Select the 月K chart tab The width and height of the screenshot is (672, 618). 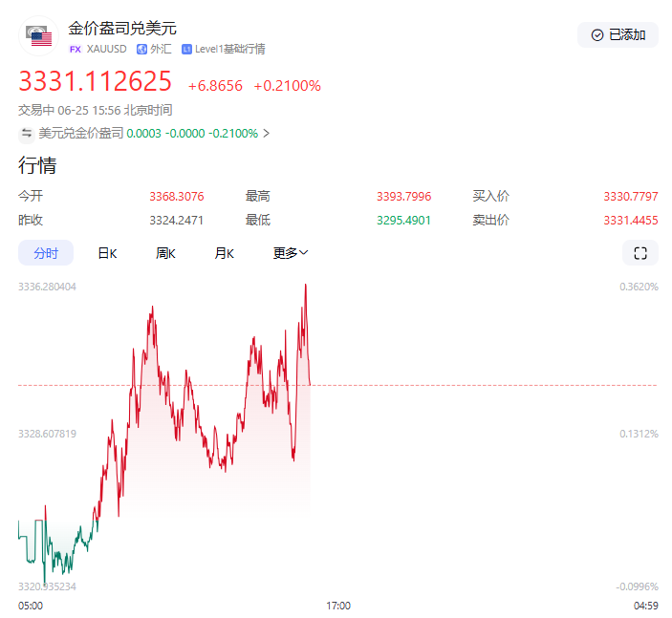pos(224,253)
